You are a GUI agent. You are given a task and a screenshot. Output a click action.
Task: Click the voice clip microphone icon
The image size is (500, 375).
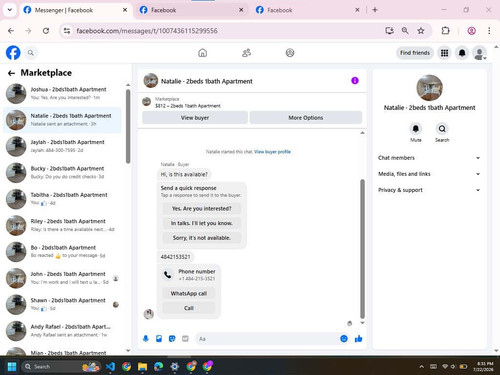[x=146, y=339]
